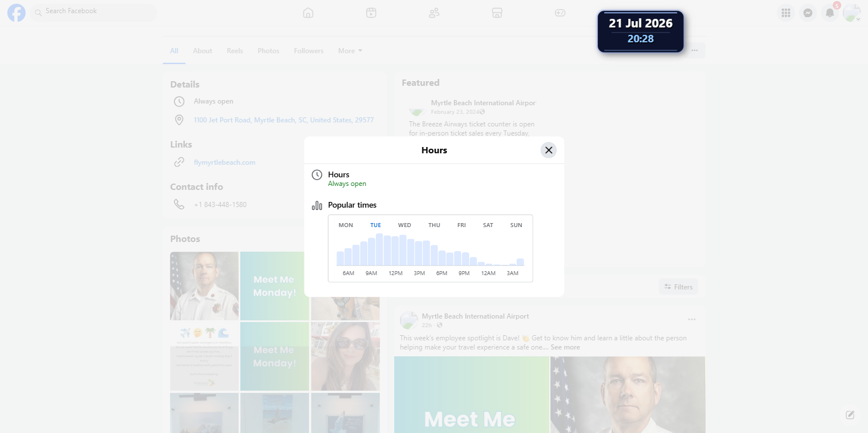Expand the More tab dropdown
The image size is (868, 433).
tap(350, 51)
